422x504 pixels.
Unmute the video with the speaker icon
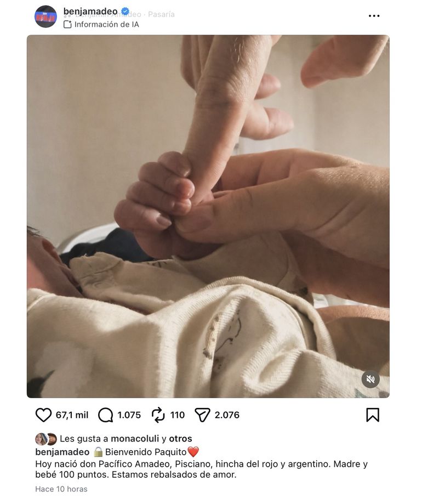(x=370, y=380)
